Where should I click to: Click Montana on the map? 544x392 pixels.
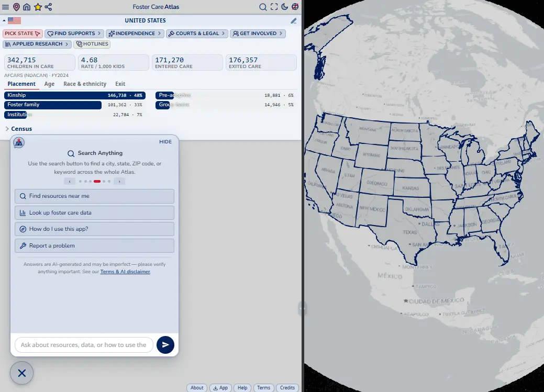pos(368,129)
